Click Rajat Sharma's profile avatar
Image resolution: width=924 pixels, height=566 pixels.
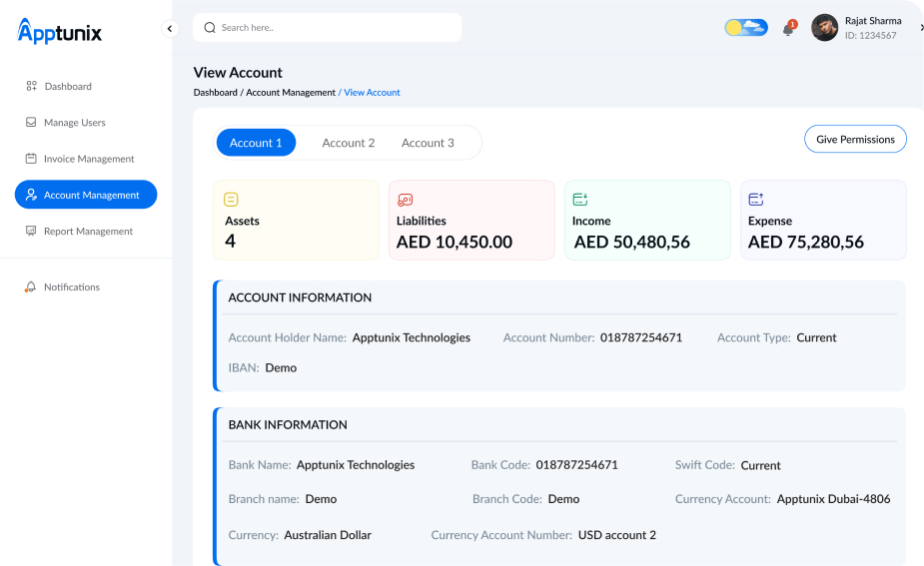tap(824, 28)
